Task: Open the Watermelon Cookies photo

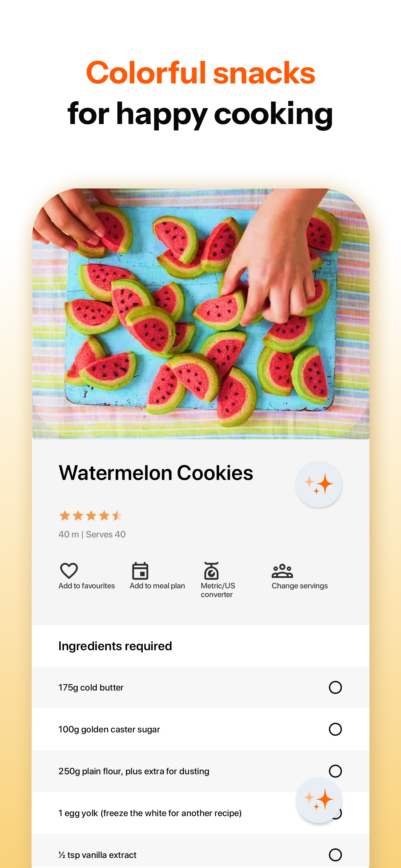Action: tap(201, 314)
